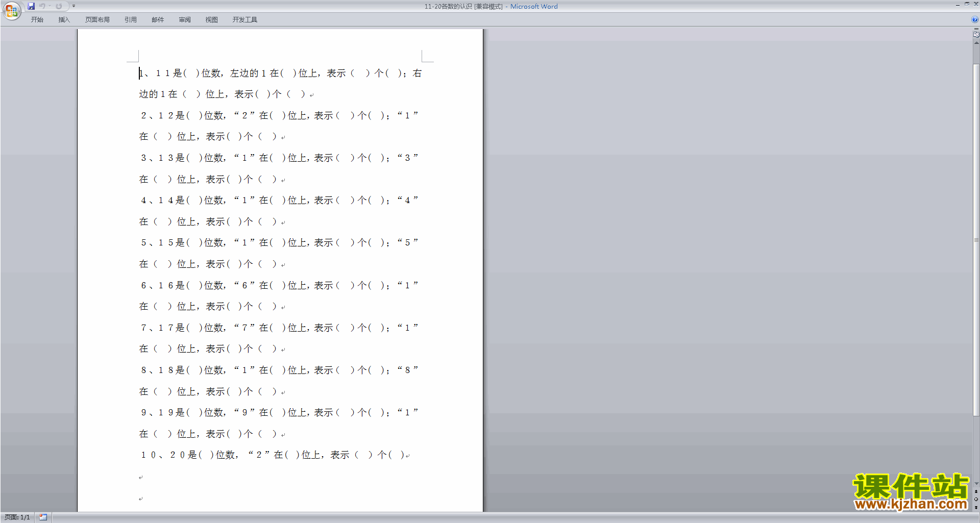Expand the Customize Quick Access Toolbar dropdown
Screen dimensions: 980x523
(x=73, y=6)
